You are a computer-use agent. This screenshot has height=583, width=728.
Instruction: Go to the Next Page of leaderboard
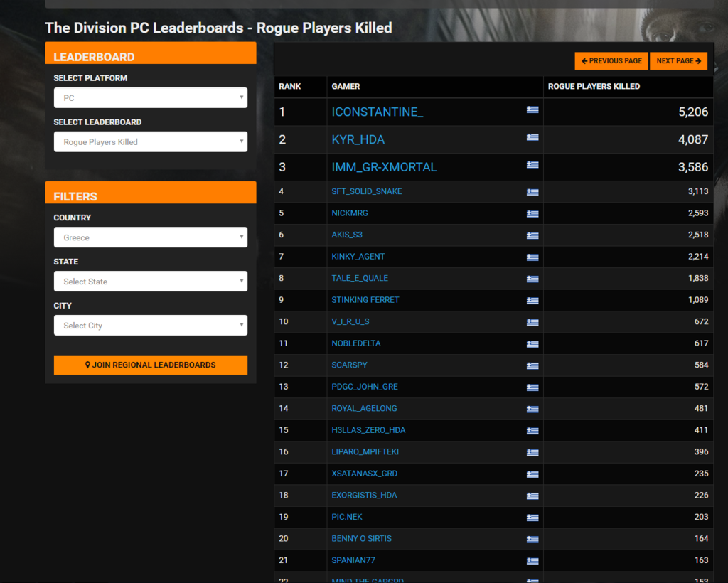pyautogui.click(x=678, y=61)
